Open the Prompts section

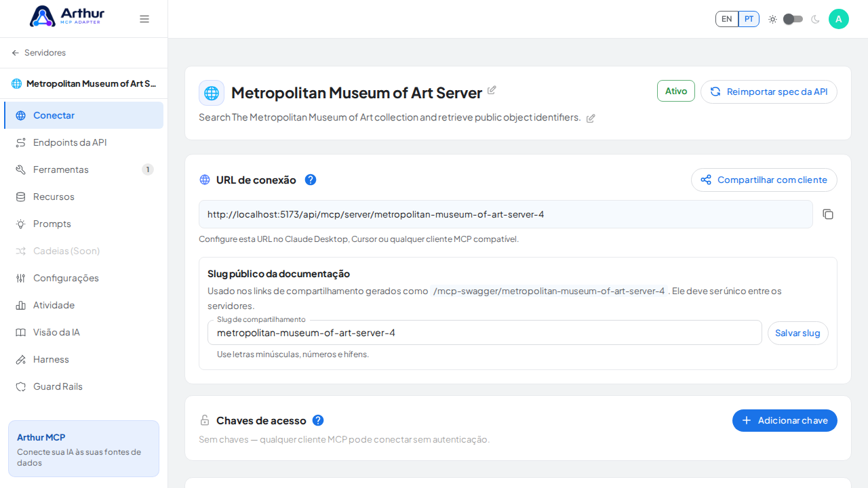83,224
